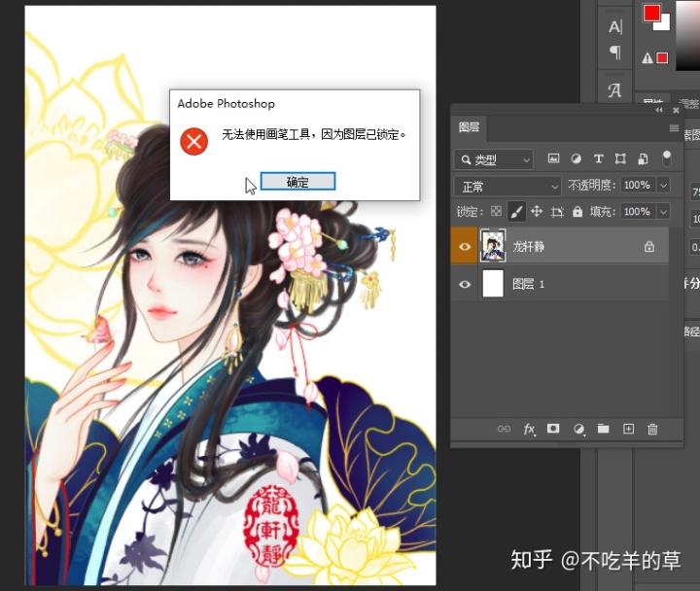Toggle lock all padlock icon
700x591 pixels.
pyautogui.click(x=577, y=211)
